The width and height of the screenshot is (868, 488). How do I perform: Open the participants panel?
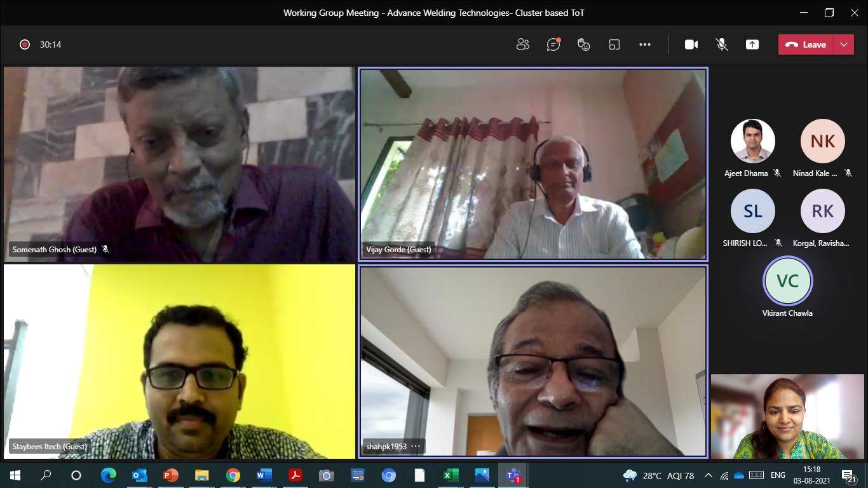click(523, 44)
